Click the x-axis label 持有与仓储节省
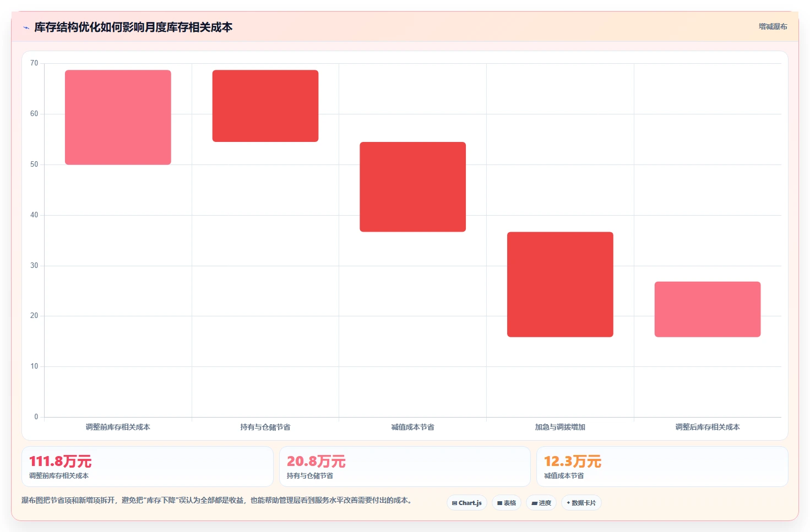The image size is (810, 532). pyautogui.click(x=265, y=427)
